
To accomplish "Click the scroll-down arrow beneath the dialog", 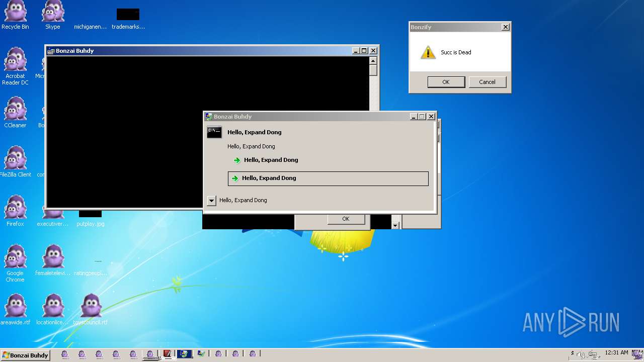I will click(395, 225).
